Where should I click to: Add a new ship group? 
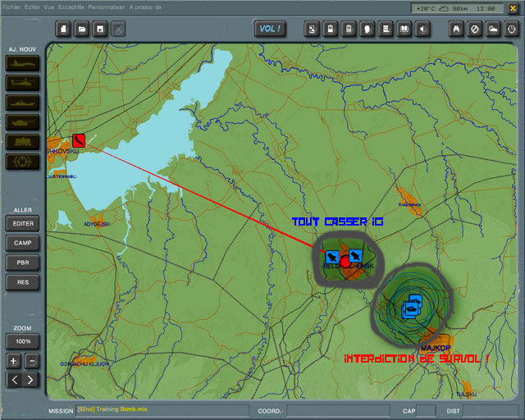(x=22, y=103)
